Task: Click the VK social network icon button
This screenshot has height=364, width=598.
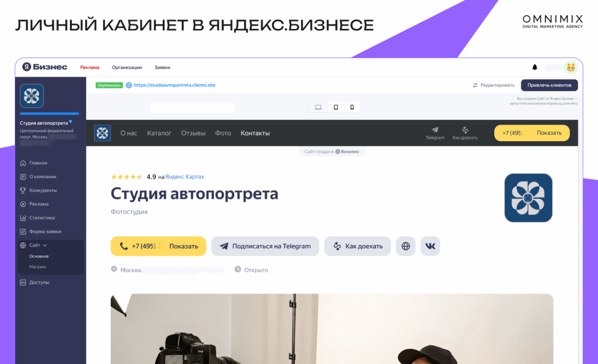Action: click(430, 246)
